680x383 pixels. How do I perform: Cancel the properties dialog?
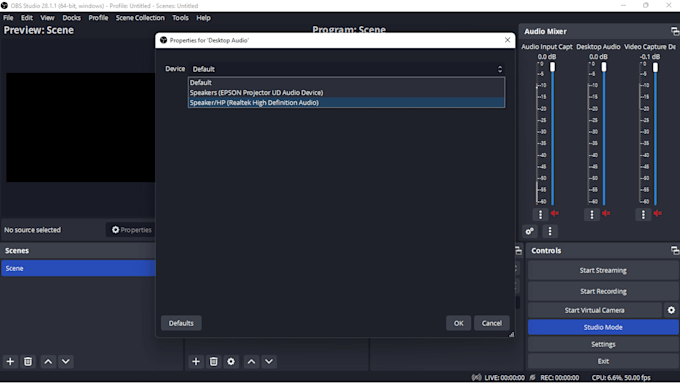click(x=491, y=323)
